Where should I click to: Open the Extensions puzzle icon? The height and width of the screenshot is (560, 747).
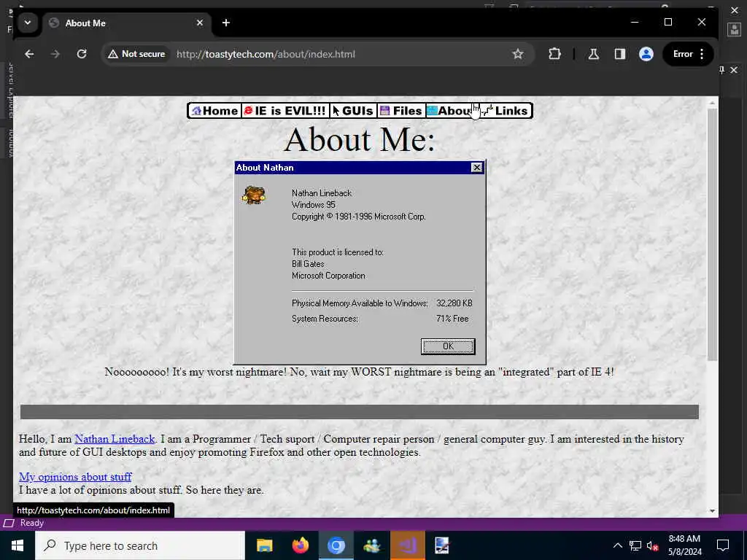(x=554, y=54)
